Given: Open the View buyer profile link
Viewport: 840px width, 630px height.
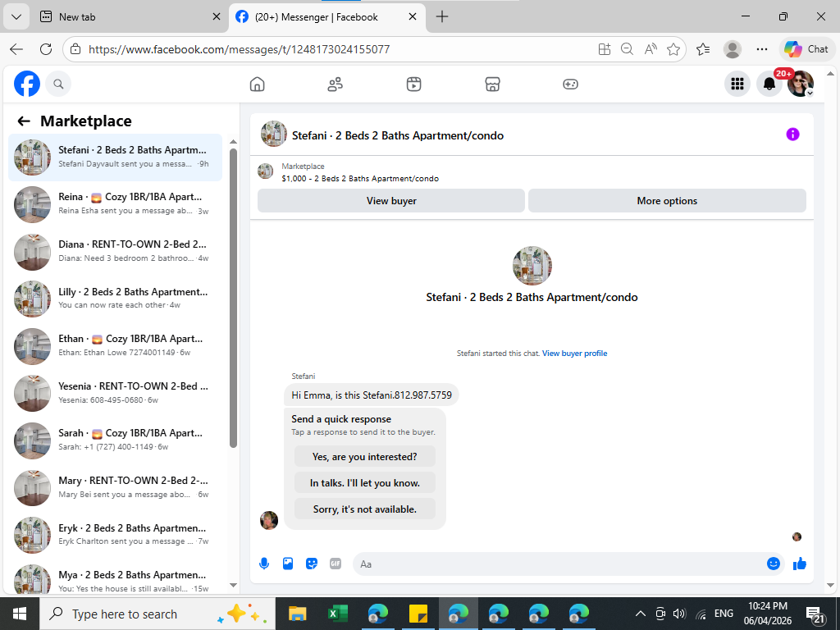Looking at the screenshot, I should (574, 354).
